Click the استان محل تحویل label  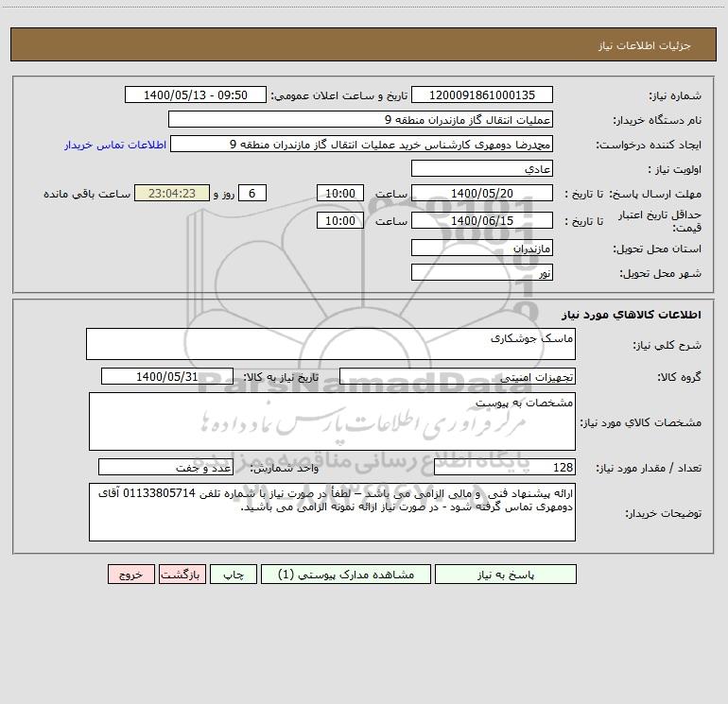click(657, 249)
